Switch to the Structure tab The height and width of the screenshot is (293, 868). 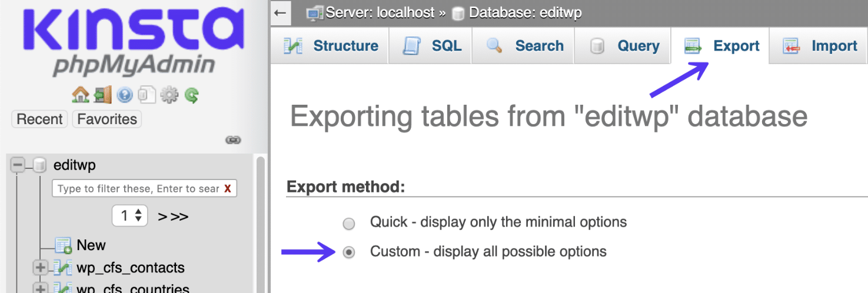[x=331, y=46]
